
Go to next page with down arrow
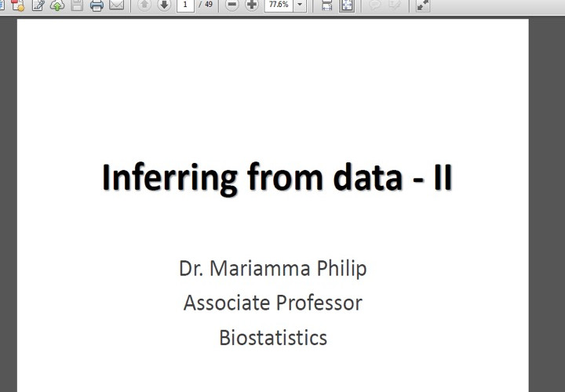164,5
